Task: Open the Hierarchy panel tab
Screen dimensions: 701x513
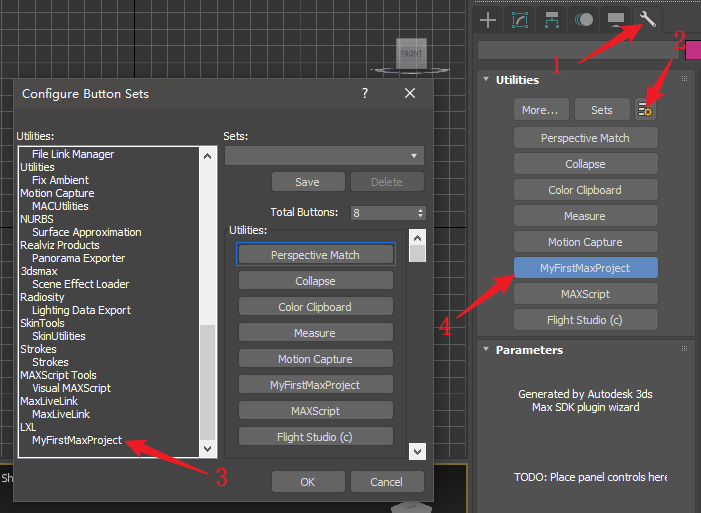Action: (x=552, y=19)
